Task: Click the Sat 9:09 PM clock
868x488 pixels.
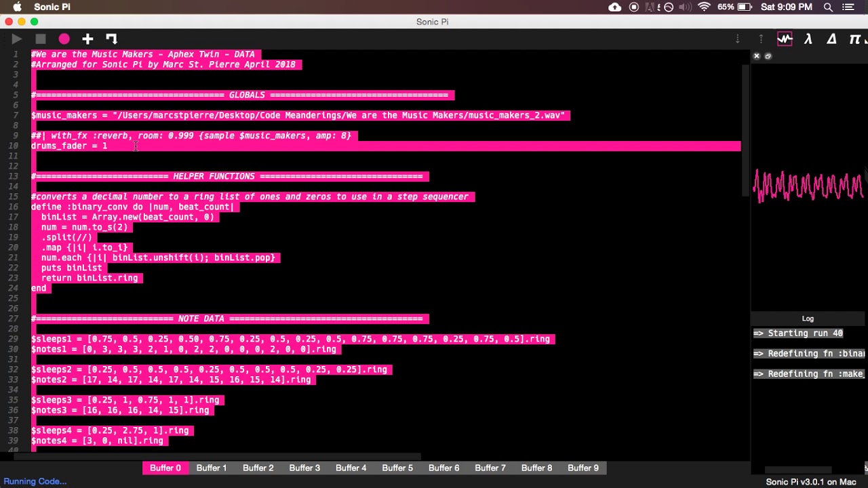Action: (x=787, y=7)
